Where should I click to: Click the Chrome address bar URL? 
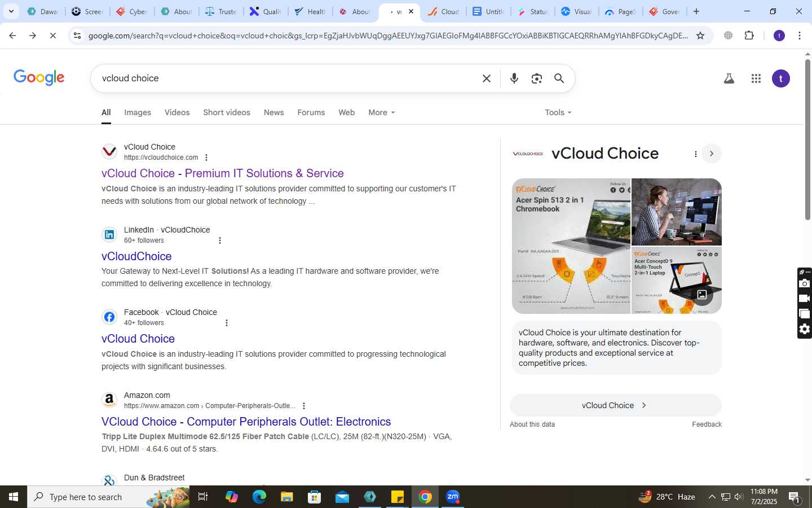pyautogui.click(x=388, y=36)
